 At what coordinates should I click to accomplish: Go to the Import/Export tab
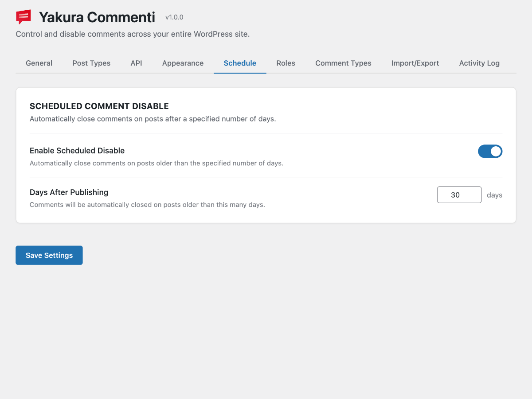415,63
